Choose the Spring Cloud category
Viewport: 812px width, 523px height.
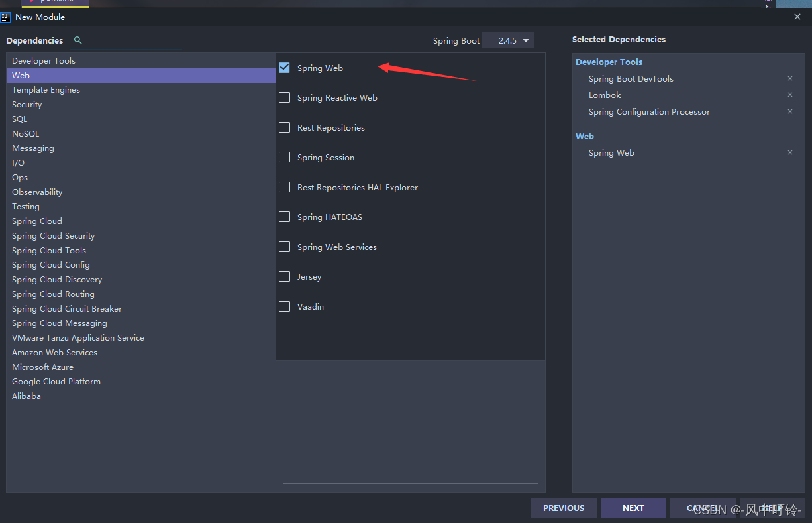tap(141, 221)
